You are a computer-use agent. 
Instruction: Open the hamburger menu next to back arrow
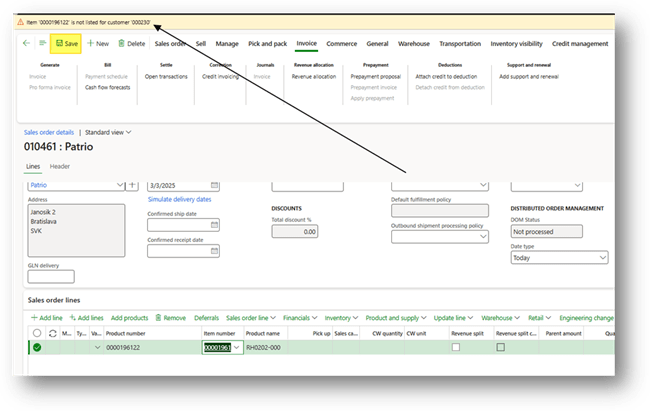pos(43,44)
